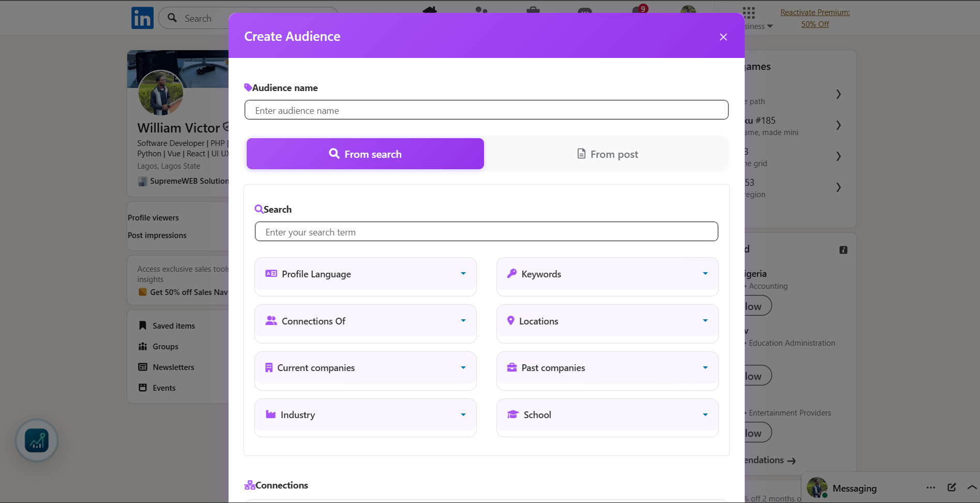Click William Victor's profile photo
This screenshot has height=503, width=980.
[160, 93]
